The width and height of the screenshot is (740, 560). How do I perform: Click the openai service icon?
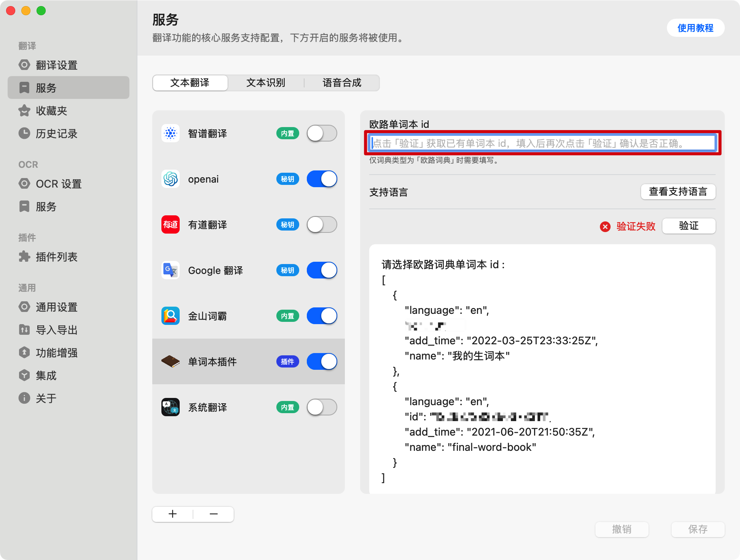[170, 179]
